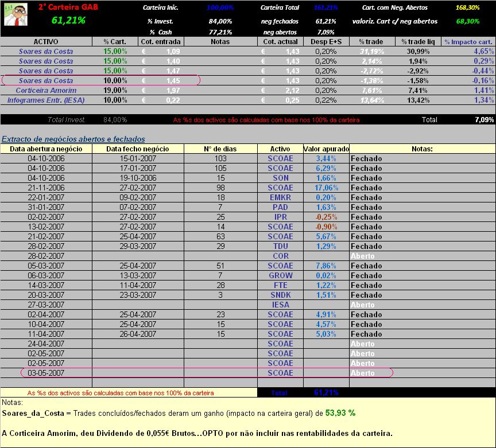Image resolution: width=496 pixels, height=448 pixels.
Task: Open the 'Extracto de negócios abertos e fechados' link
Action: point(73,139)
